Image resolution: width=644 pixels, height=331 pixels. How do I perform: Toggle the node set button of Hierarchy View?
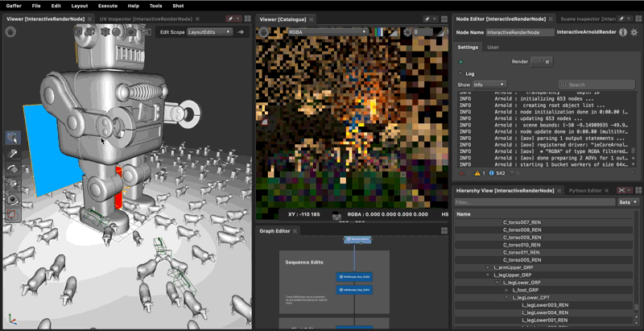point(625,191)
